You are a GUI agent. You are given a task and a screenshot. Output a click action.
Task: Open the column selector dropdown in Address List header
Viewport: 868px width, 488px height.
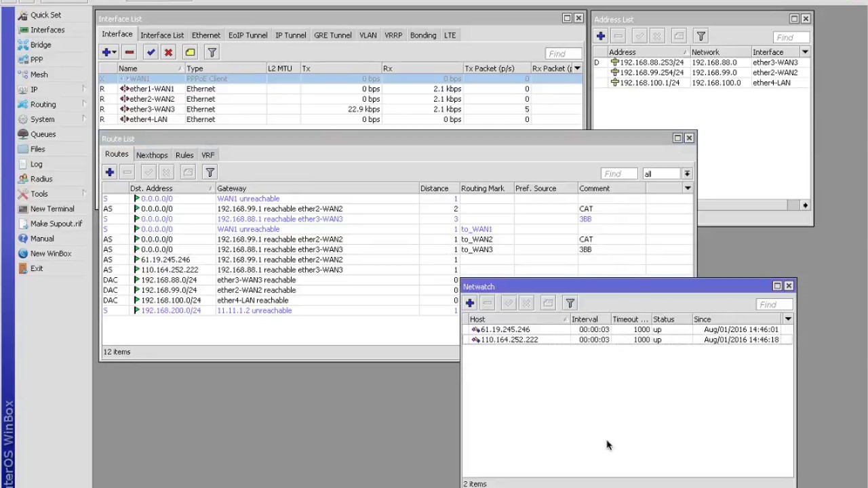[805, 52]
